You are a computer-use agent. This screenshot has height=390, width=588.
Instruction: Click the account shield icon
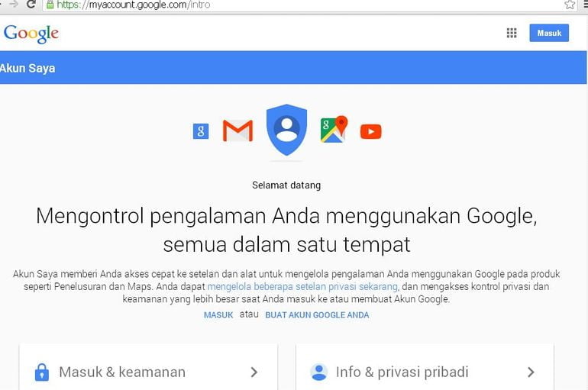click(287, 130)
